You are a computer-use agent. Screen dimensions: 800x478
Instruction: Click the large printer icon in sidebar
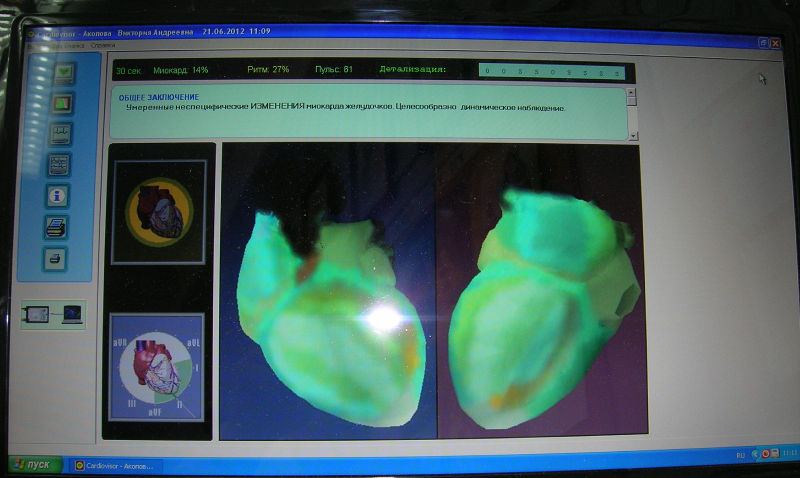pos(59,227)
